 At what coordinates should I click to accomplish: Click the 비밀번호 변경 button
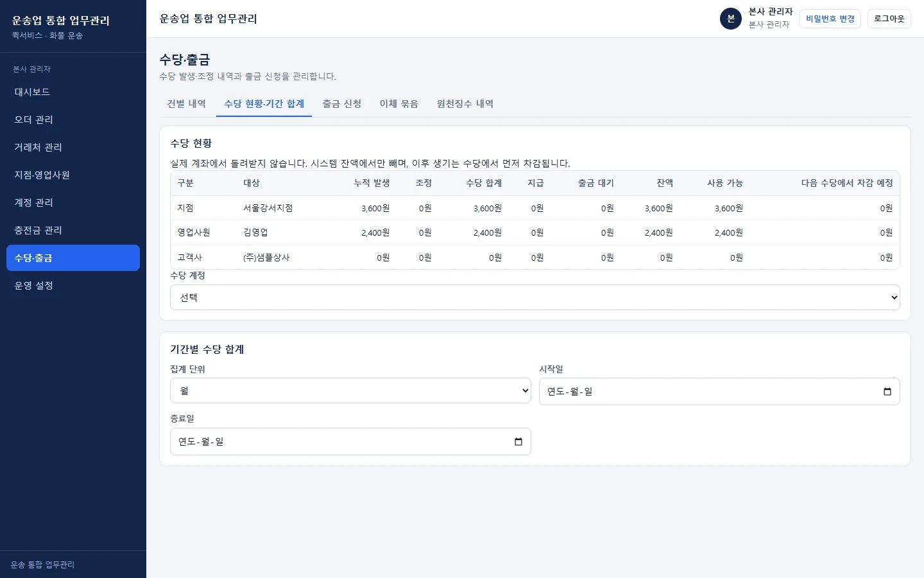tap(830, 19)
